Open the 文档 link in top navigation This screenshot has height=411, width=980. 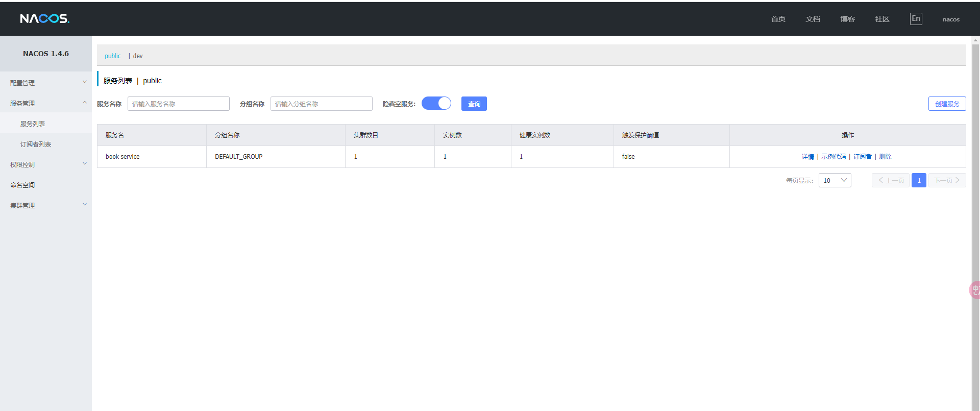813,19
